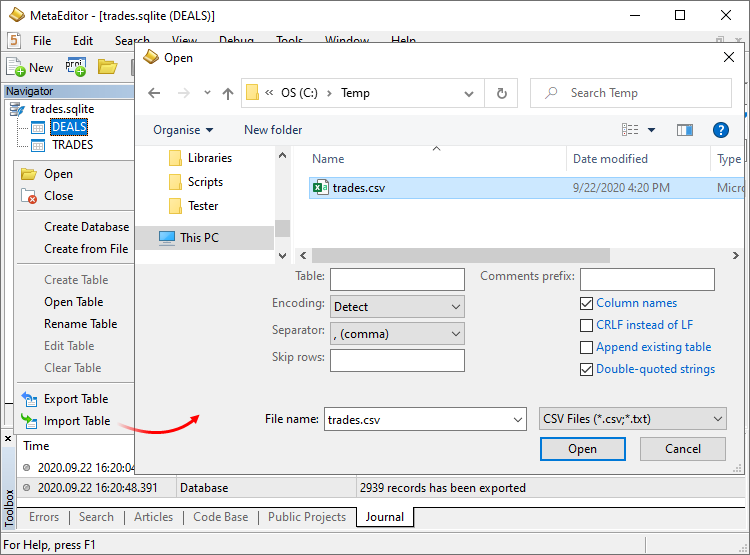Open the CSV Files type filter dropdown
750x555 pixels.
(x=632, y=419)
